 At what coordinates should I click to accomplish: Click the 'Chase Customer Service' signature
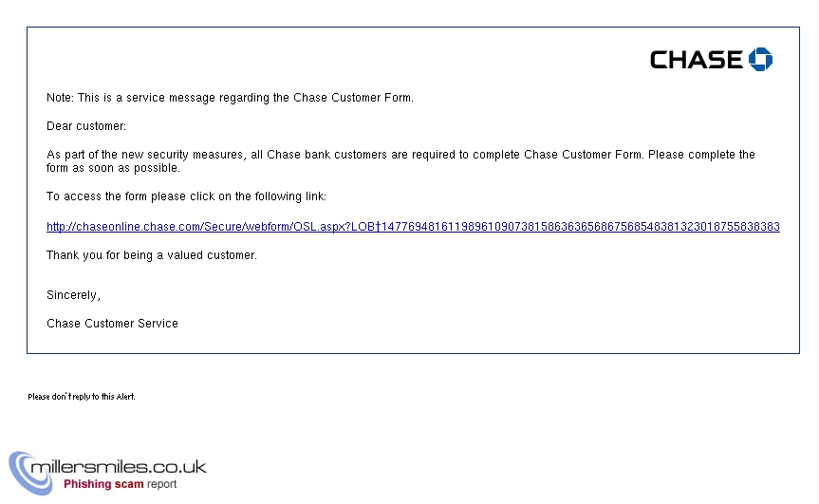(112, 324)
